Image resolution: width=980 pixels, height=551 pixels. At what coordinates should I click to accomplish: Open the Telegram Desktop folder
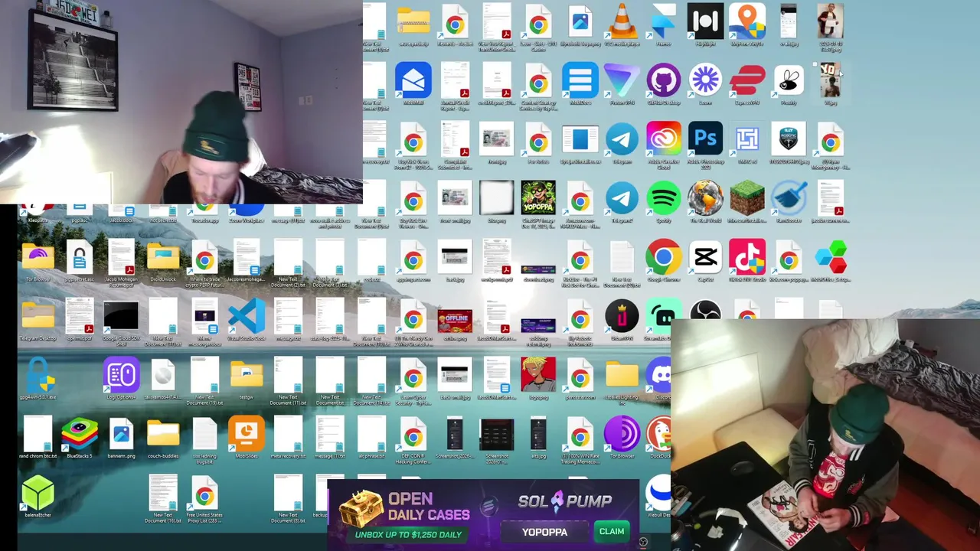38,317
